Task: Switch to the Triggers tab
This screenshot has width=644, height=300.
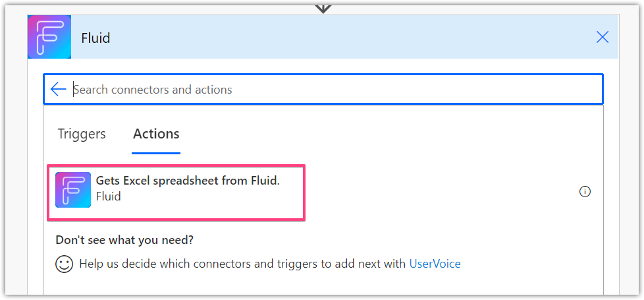Action: [x=81, y=134]
